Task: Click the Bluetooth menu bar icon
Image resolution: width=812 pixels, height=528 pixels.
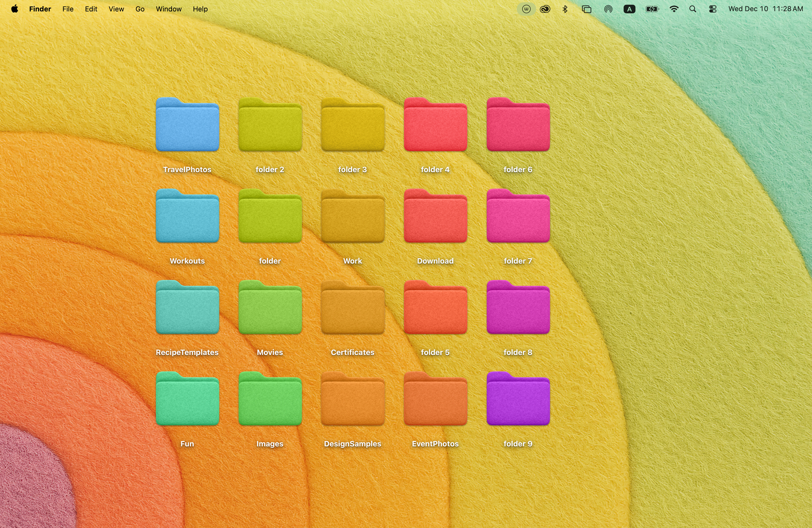Action: 565,9
